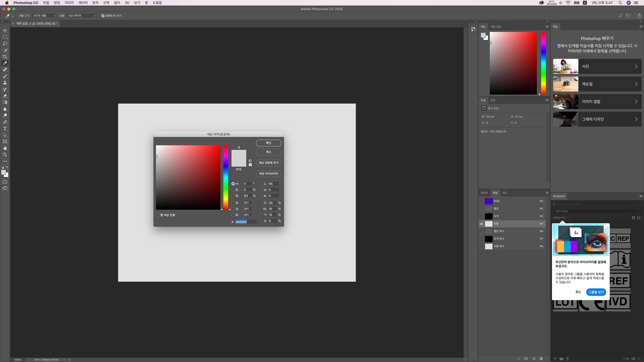644x362 pixels.
Task: Click the delete channel trash icon
Action: point(541,358)
